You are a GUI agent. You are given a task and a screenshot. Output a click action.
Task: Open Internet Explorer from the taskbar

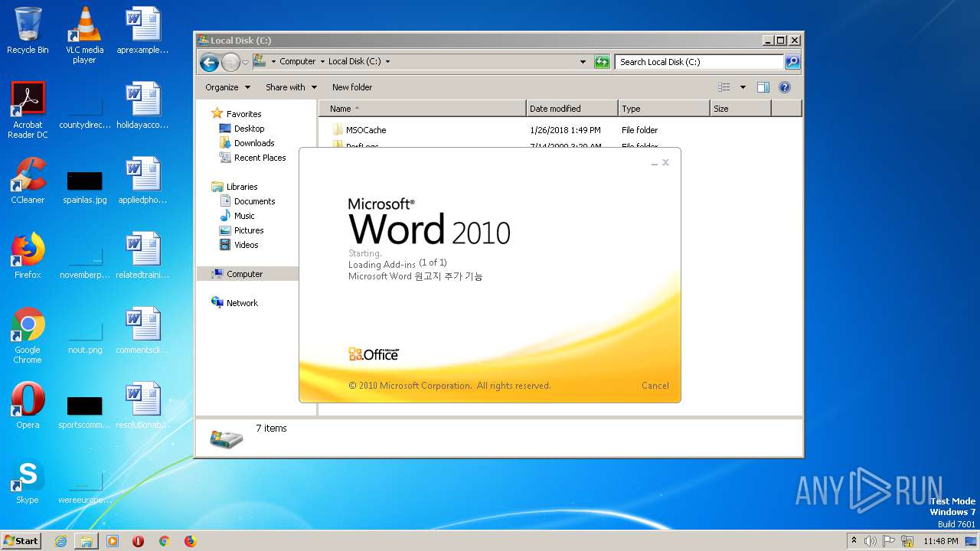tap(60, 541)
